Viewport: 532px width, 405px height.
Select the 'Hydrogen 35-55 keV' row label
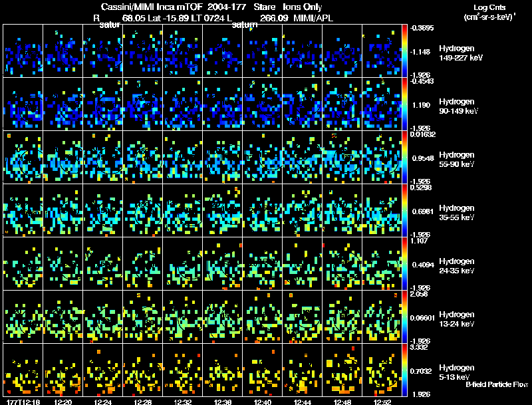pos(457,213)
